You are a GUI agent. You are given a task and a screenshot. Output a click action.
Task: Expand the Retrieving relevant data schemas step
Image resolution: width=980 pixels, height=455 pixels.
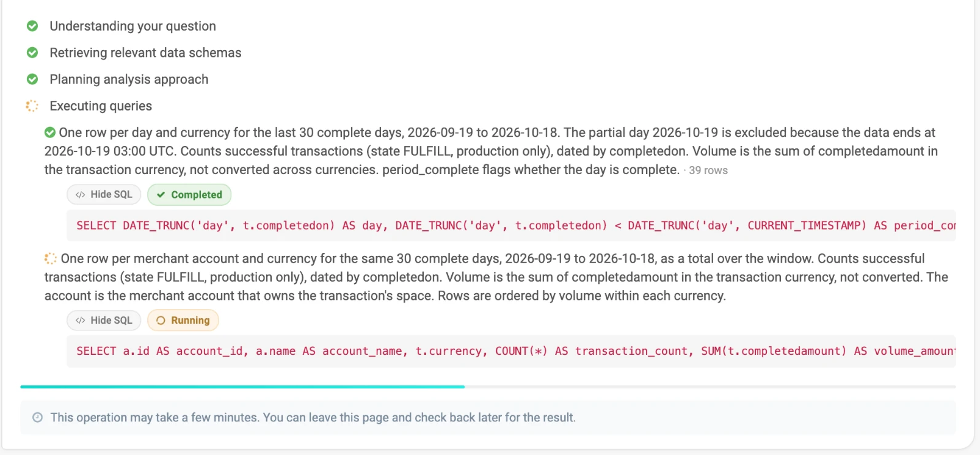145,53
